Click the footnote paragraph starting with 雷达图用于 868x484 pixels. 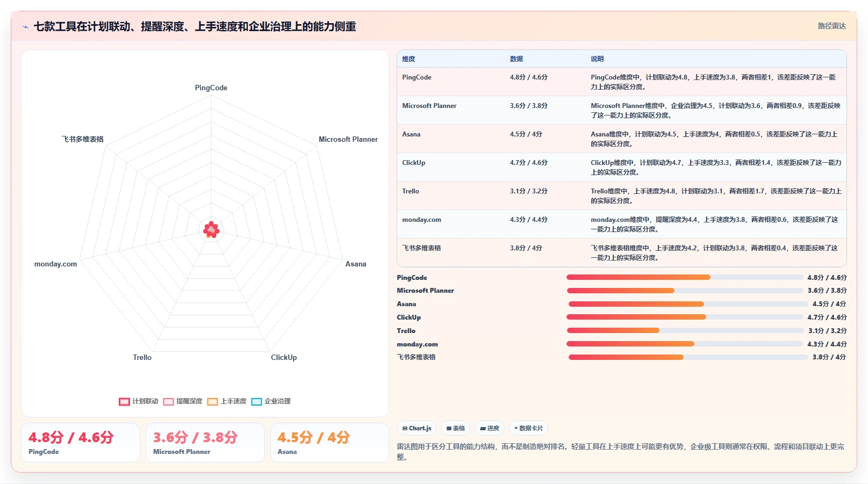click(621, 452)
